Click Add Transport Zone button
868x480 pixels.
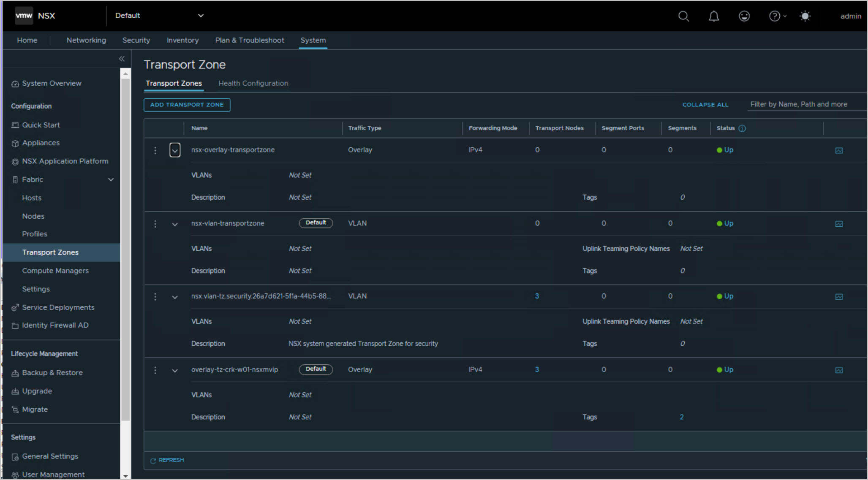[187, 105]
